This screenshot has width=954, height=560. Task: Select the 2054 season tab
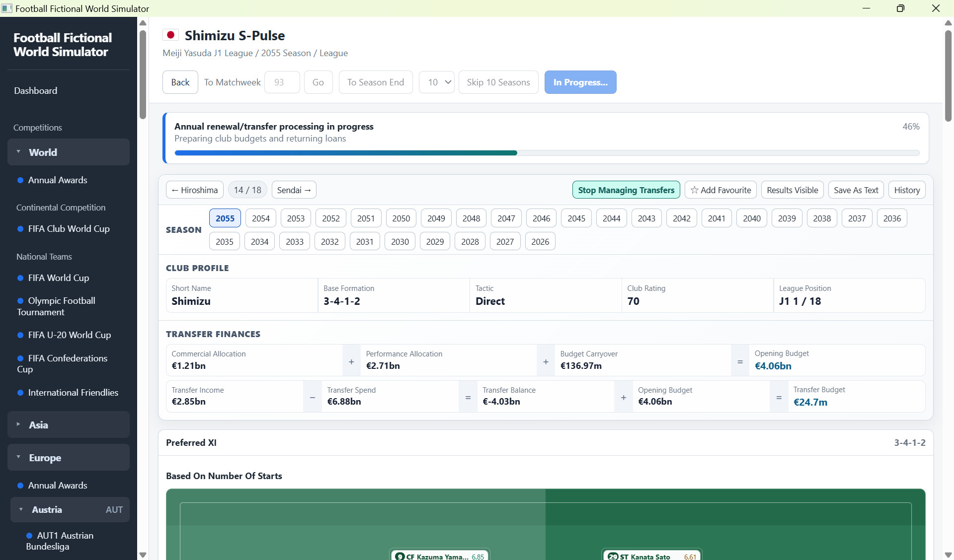point(261,218)
